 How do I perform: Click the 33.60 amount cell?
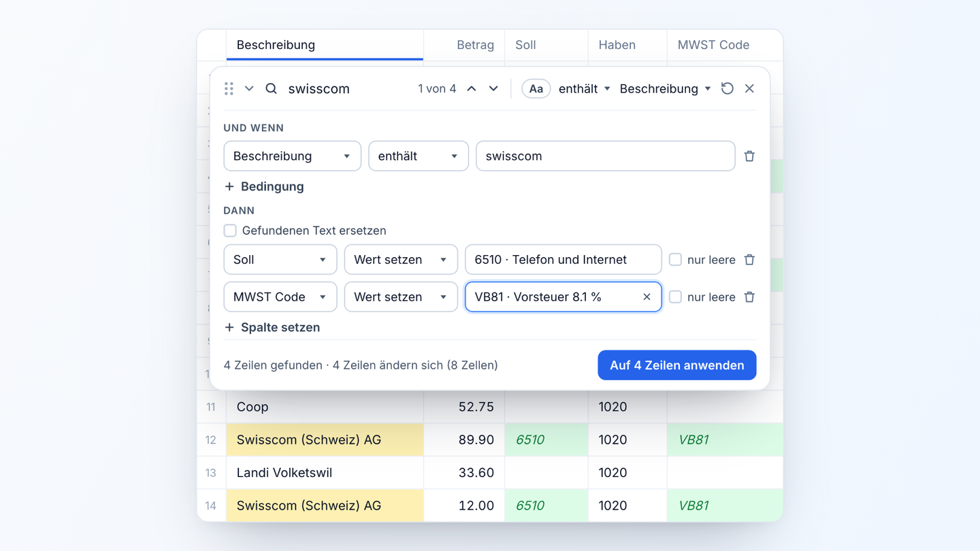point(464,473)
